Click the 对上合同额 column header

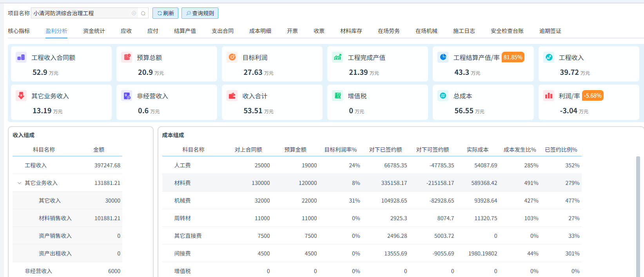pos(249,150)
